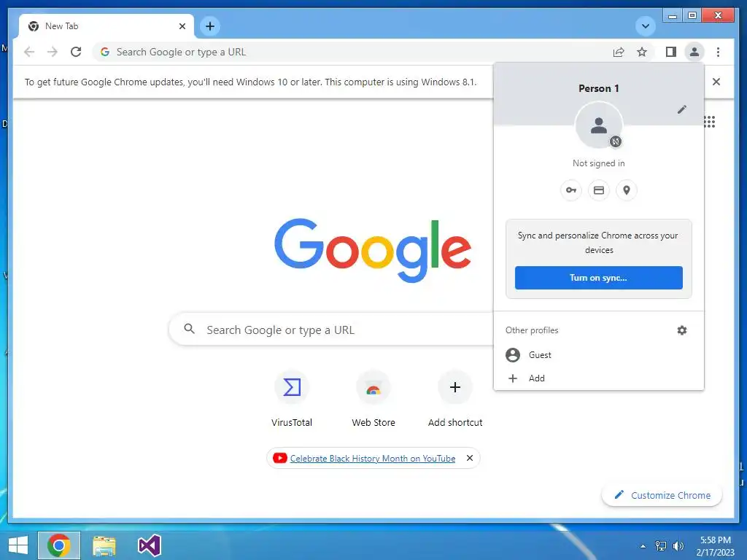The image size is (747, 560).
Task: Launch Visual Studio from the taskbar
Action: pos(149,545)
